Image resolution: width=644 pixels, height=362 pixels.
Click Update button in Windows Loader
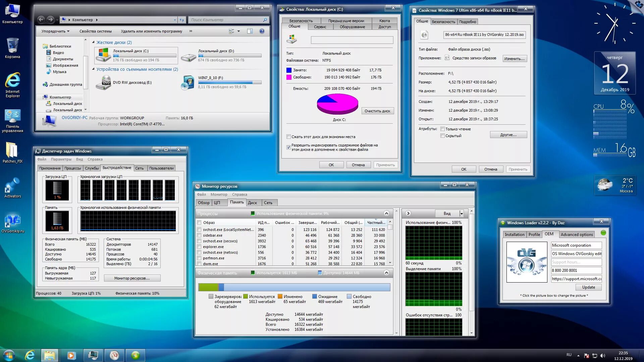[x=589, y=287]
